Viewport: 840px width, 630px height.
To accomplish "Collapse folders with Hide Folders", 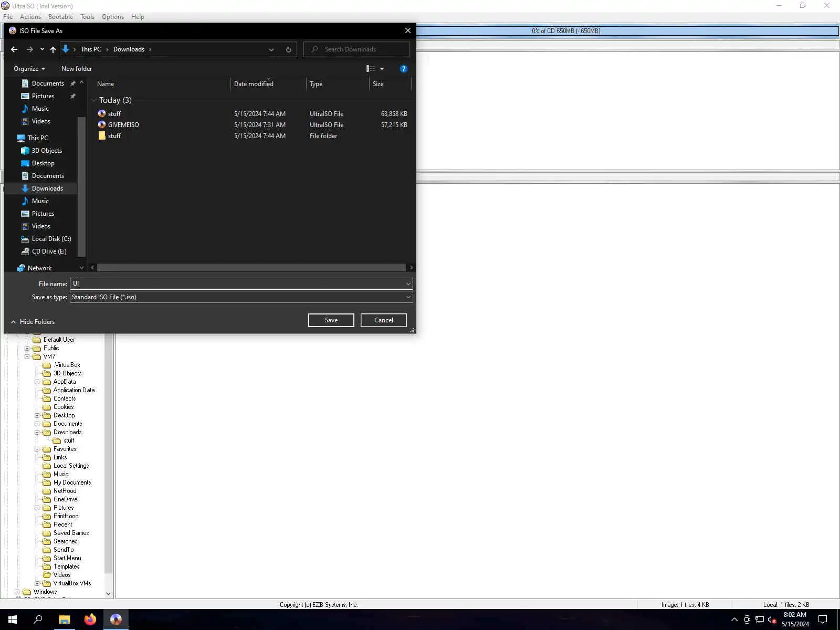I will click(x=33, y=322).
